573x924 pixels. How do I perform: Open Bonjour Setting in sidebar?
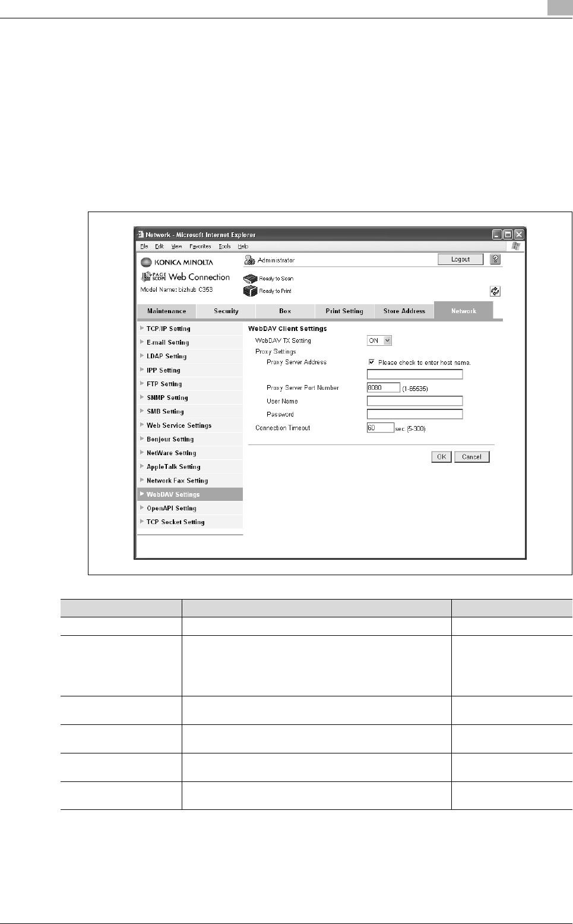[190, 439]
